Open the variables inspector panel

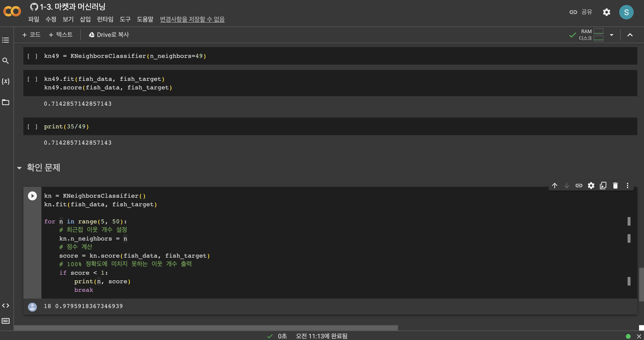[5, 81]
